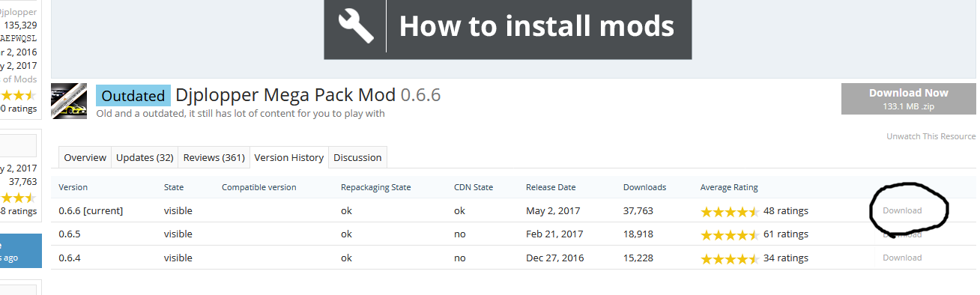Click the wrench icon in the banner

point(355,26)
